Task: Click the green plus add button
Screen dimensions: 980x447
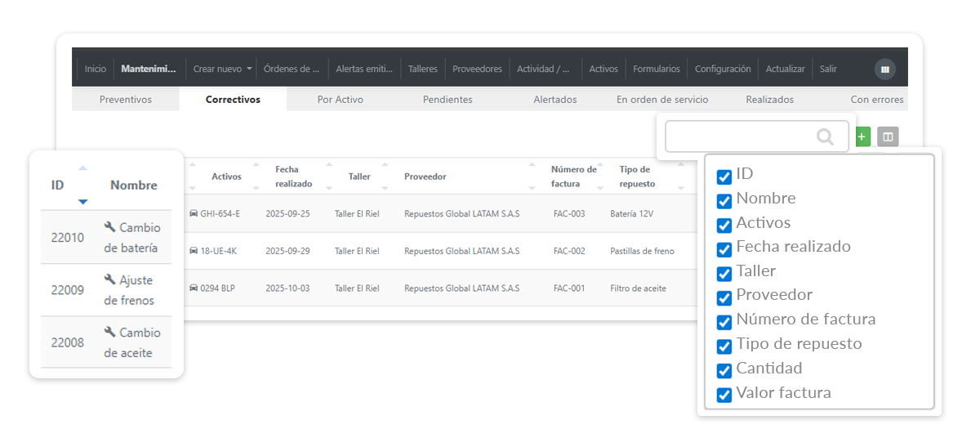Action: (x=862, y=136)
